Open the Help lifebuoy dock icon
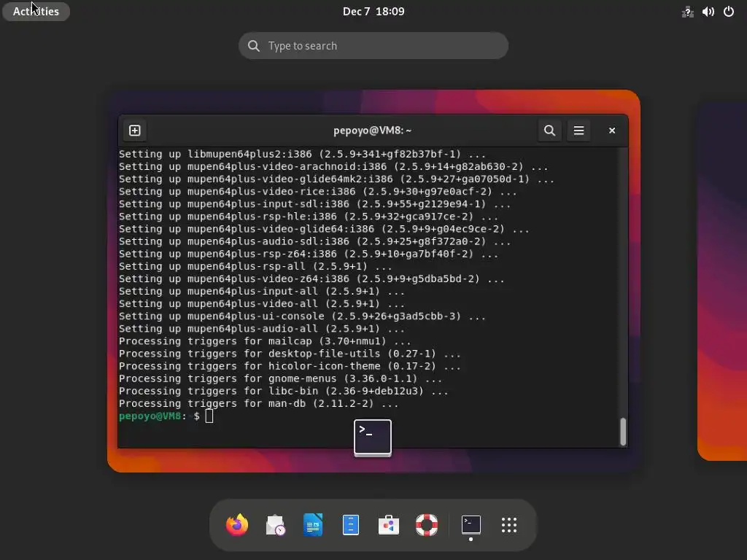Image resolution: width=747 pixels, height=560 pixels. pyautogui.click(x=426, y=525)
